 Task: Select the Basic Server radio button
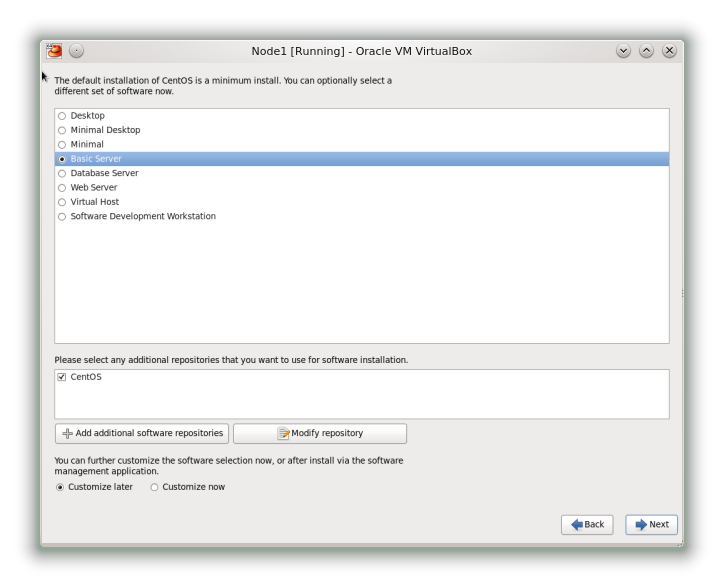click(62, 159)
